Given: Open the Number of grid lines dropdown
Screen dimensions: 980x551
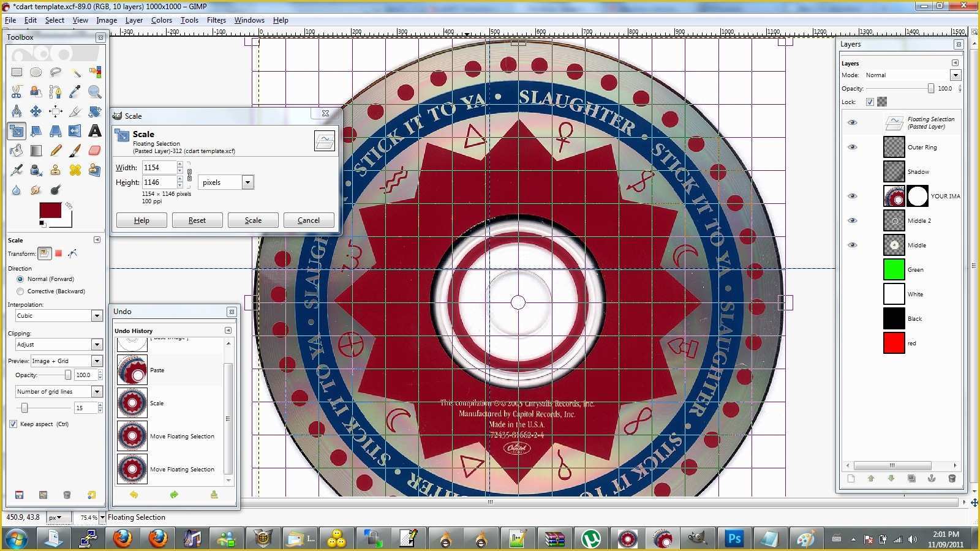Looking at the screenshot, I should [x=59, y=391].
